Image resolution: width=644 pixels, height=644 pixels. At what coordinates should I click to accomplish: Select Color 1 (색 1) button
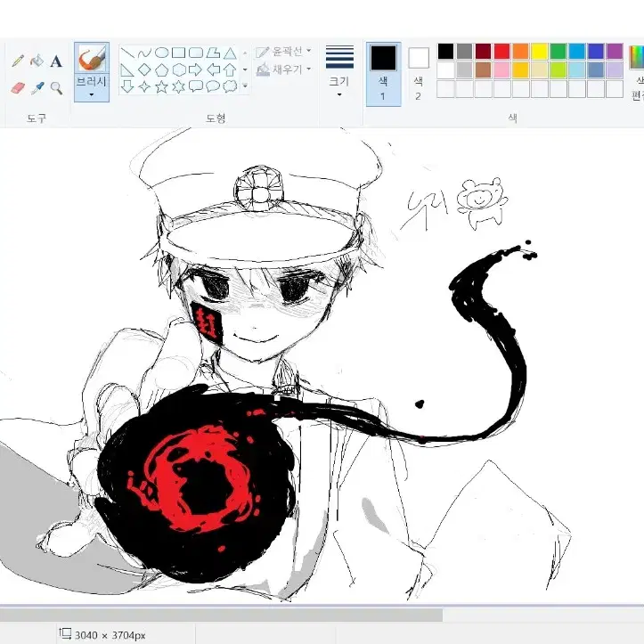pos(383,74)
